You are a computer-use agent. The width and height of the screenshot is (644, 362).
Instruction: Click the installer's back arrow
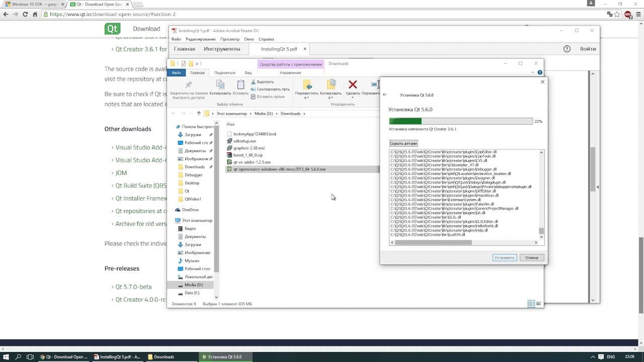click(385, 95)
